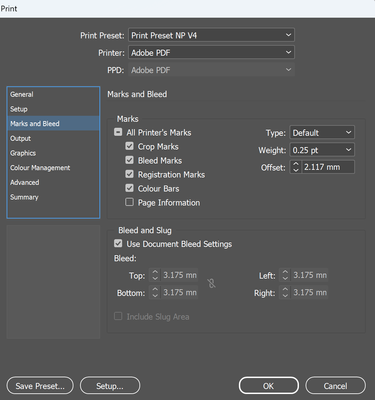375x400 pixels.
Task: Click the Top bleed value field
Action: tap(179, 275)
